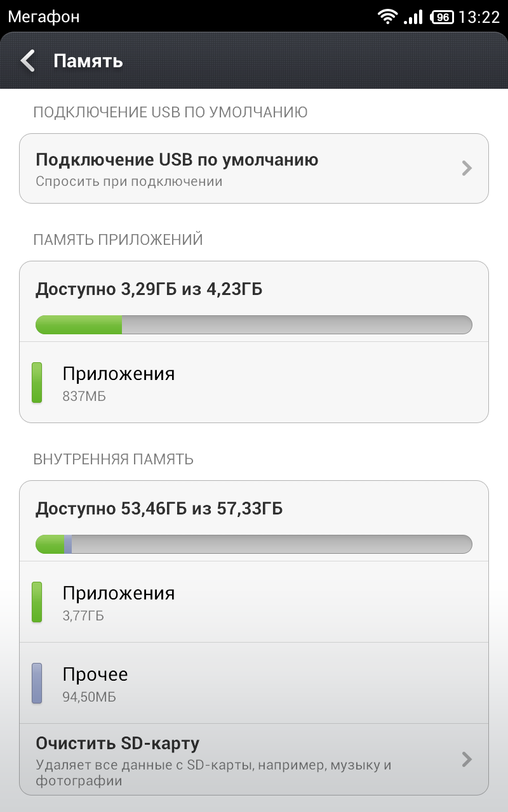Tap the internal storage usage progress bar

(254, 544)
